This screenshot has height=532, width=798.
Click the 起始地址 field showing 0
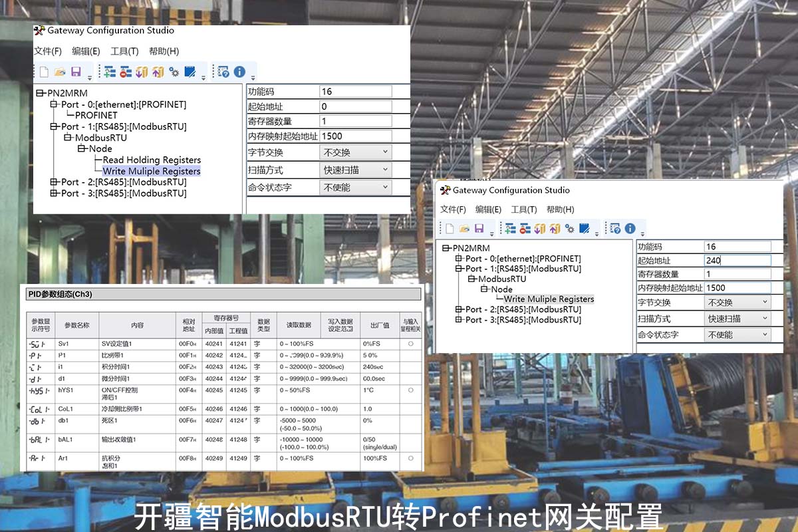(x=356, y=106)
